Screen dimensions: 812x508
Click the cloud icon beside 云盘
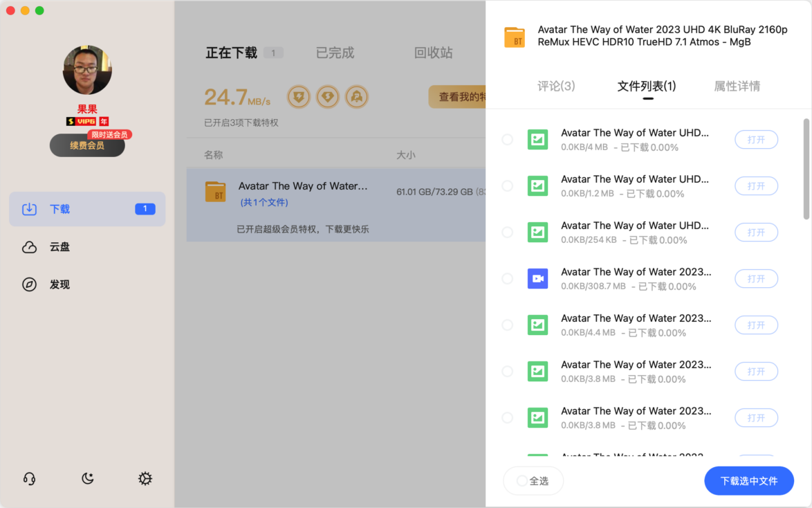tap(29, 247)
